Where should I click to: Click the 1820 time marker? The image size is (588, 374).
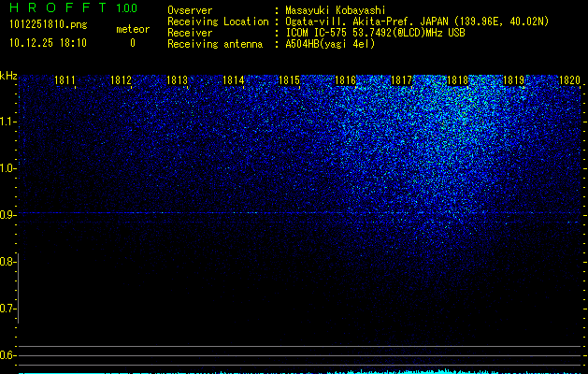(x=569, y=80)
